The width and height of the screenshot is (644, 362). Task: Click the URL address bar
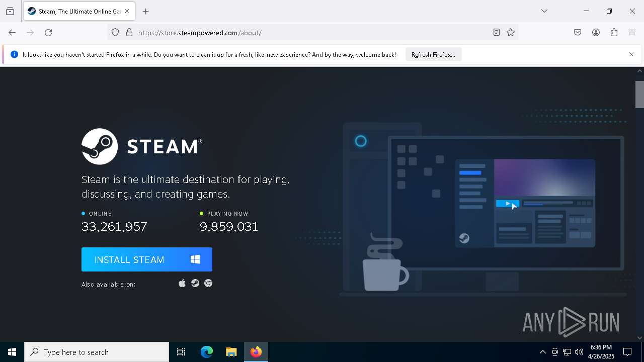pyautogui.click(x=312, y=33)
